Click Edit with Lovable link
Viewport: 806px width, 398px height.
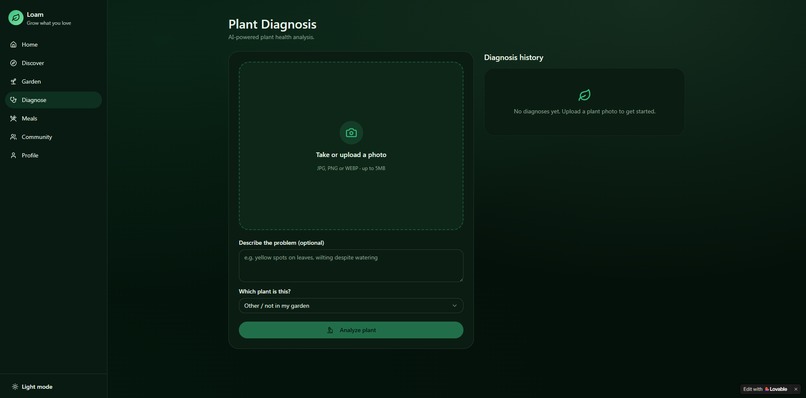tap(765, 389)
